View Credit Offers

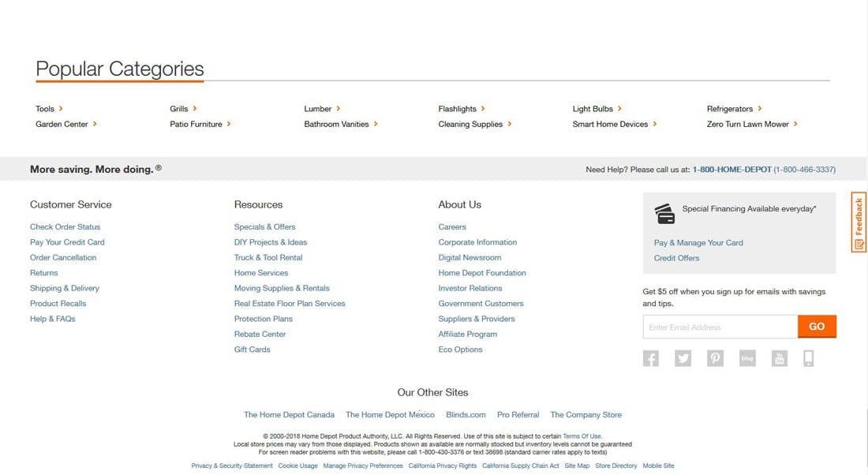pos(676,258)
